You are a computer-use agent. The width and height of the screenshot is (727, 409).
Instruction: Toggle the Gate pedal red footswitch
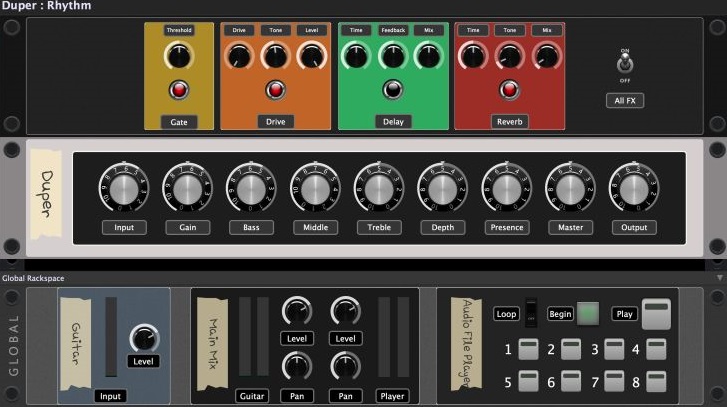(179, 90)
